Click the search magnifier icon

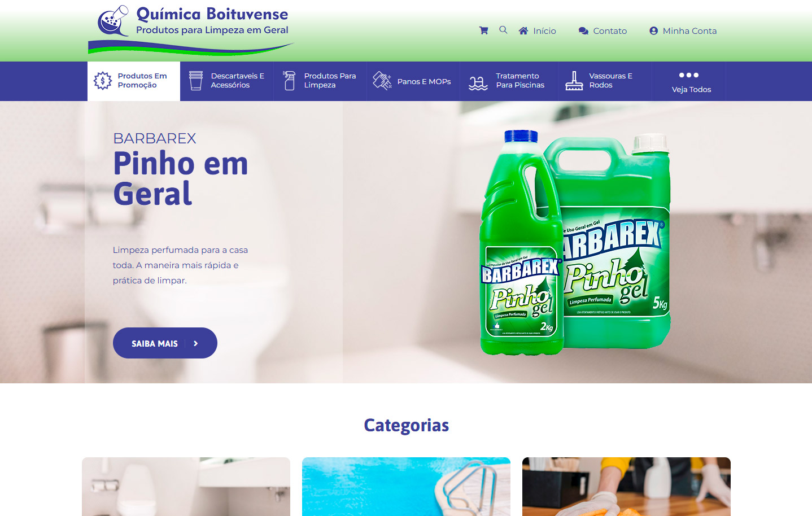(x=503, y=30)
